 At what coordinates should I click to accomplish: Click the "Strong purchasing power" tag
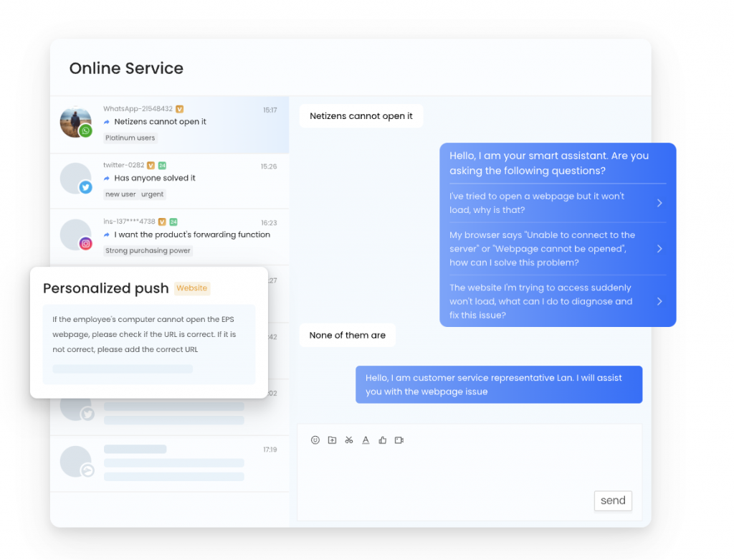tap(148, 250)
